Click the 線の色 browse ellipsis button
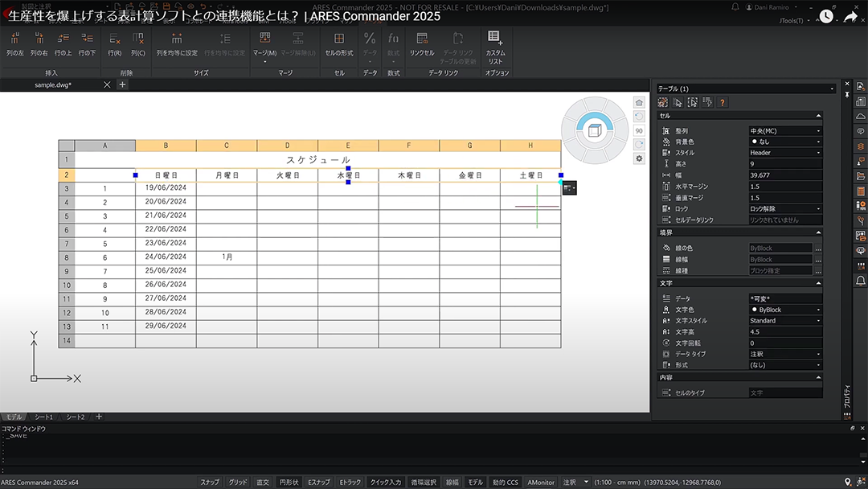The height and width of the screenshot is (489, 868). 818,248
